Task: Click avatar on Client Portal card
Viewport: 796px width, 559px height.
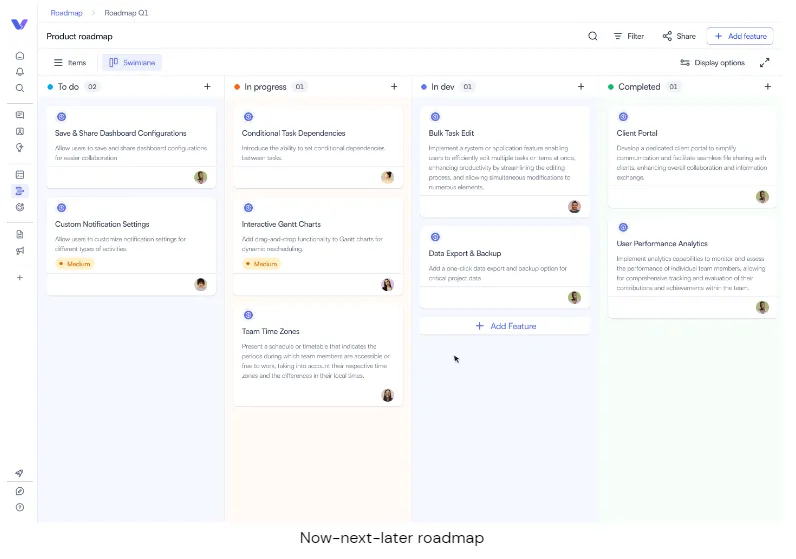Action: [762, 197]
